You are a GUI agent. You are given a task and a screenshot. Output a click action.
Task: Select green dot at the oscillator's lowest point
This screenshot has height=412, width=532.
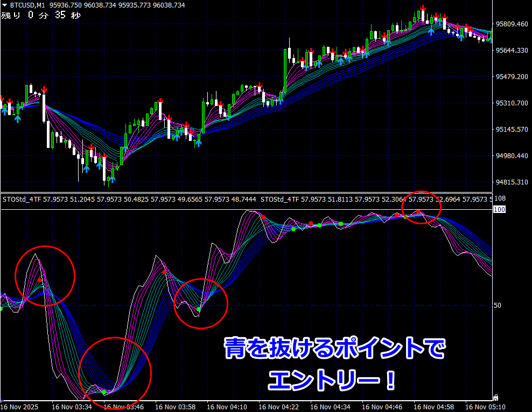tap(104, 393)
